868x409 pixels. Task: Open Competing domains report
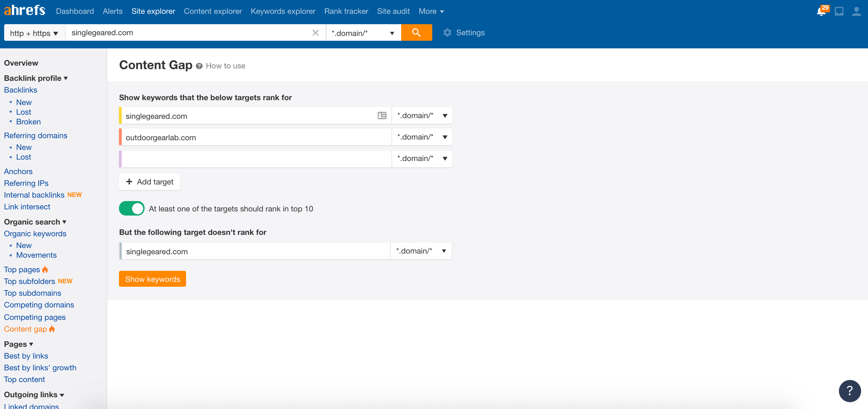click(x=39, y=305)
